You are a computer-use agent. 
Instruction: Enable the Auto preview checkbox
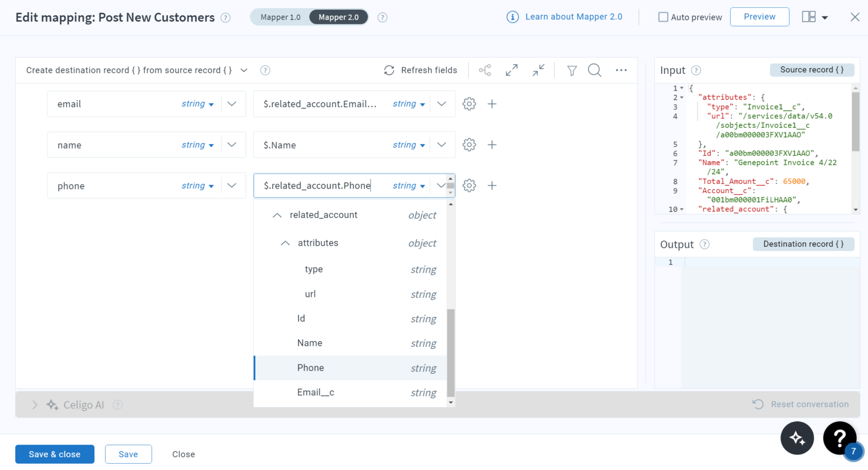point(662,17)
